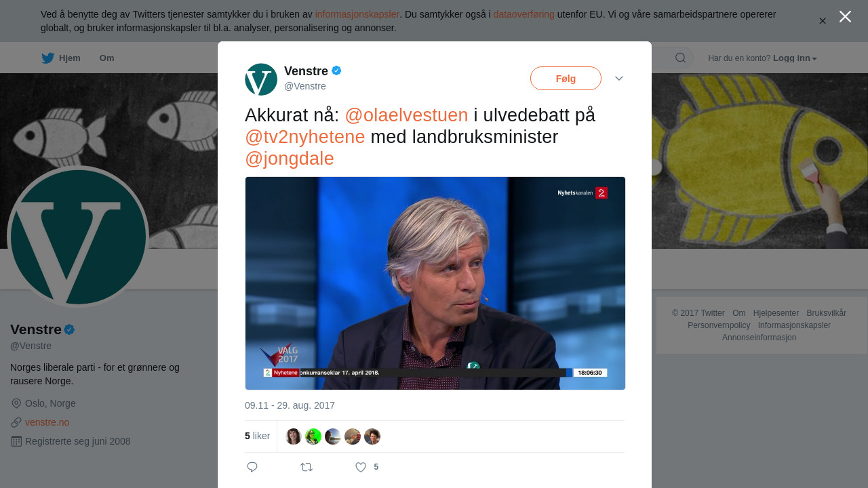Click the Twitter bird Hjem icon
This screenshot has height=488, width=868.
pyautogui.click(x=47, y=58)
